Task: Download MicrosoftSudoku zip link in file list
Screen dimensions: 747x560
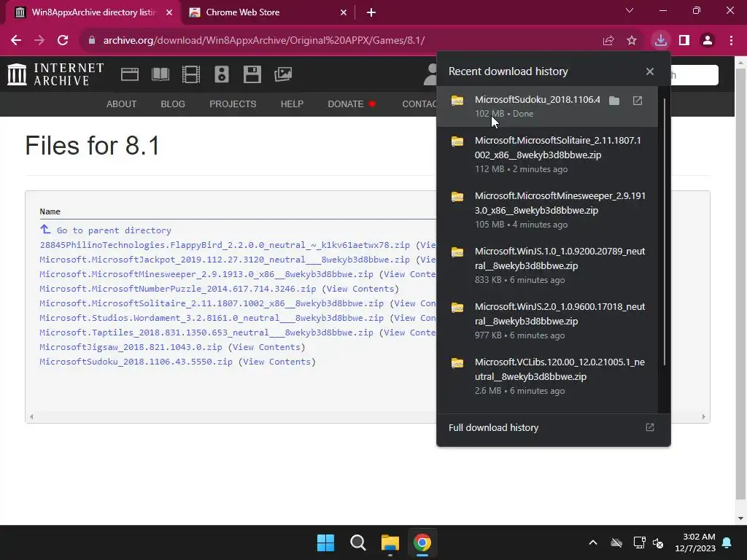Action: [x=136, y=362]
